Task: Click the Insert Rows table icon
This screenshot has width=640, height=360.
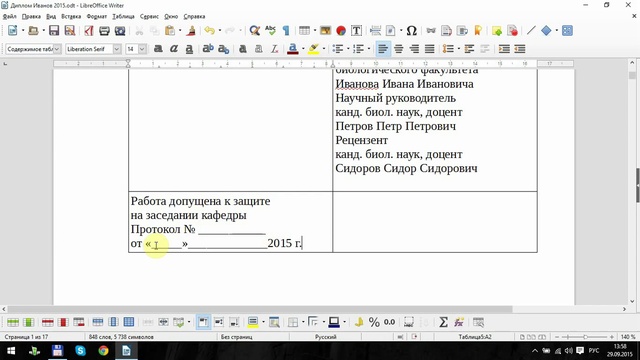Action: (x=13, y=322)
